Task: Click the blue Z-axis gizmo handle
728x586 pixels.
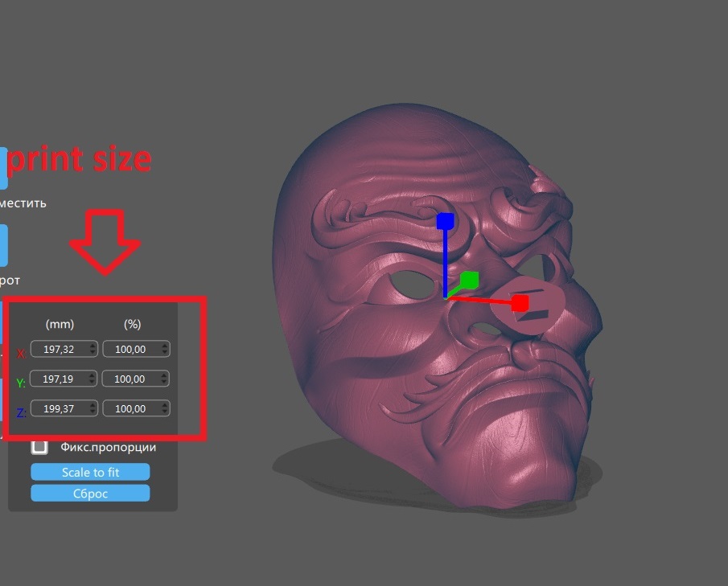Action: tap(444, 219)
